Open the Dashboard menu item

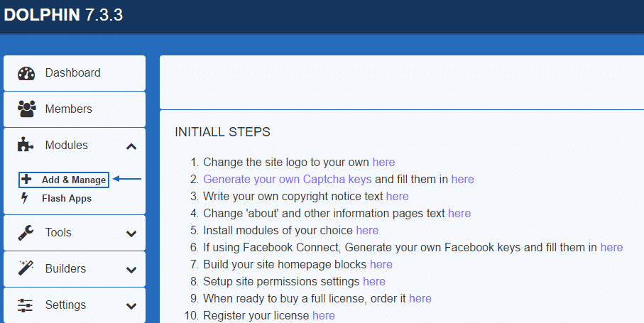click(75, 73)
